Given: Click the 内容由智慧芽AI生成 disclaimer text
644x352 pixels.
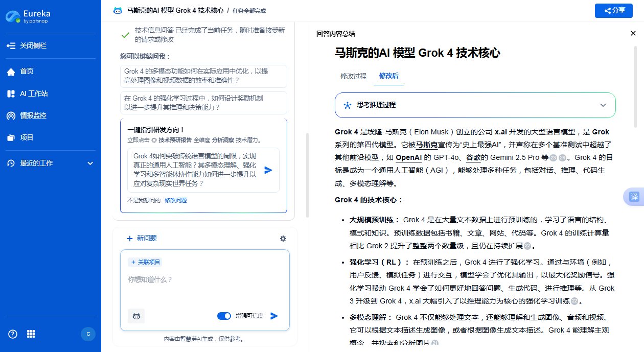Looking at the screenshot, I should coord(203,339).
